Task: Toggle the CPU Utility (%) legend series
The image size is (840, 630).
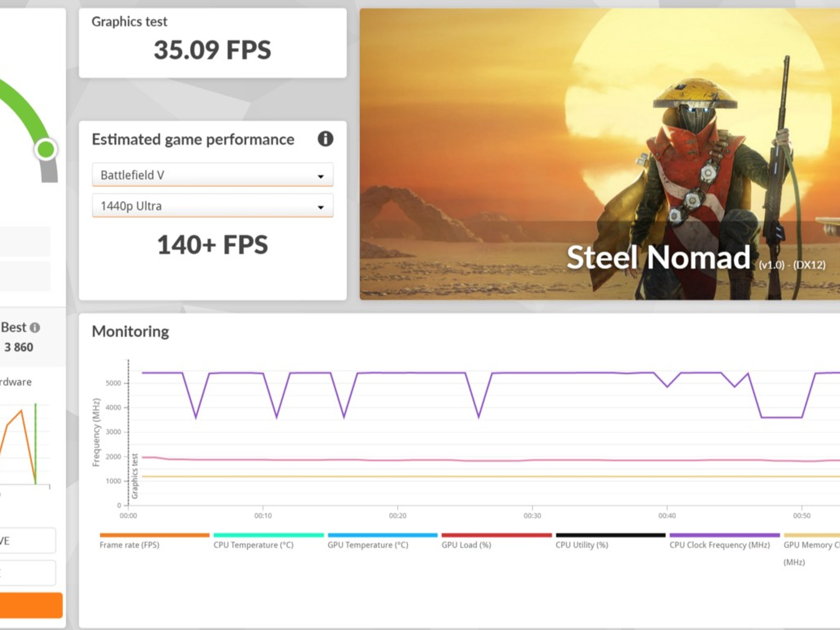Action: (611, 541)
